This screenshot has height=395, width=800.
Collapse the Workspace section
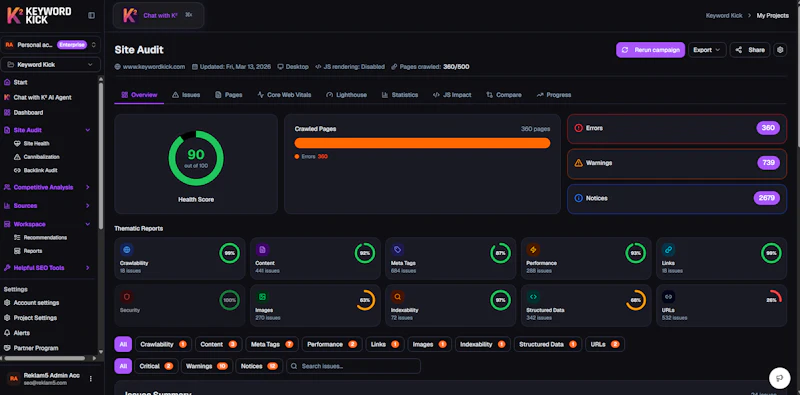click(x=87, y=224)
